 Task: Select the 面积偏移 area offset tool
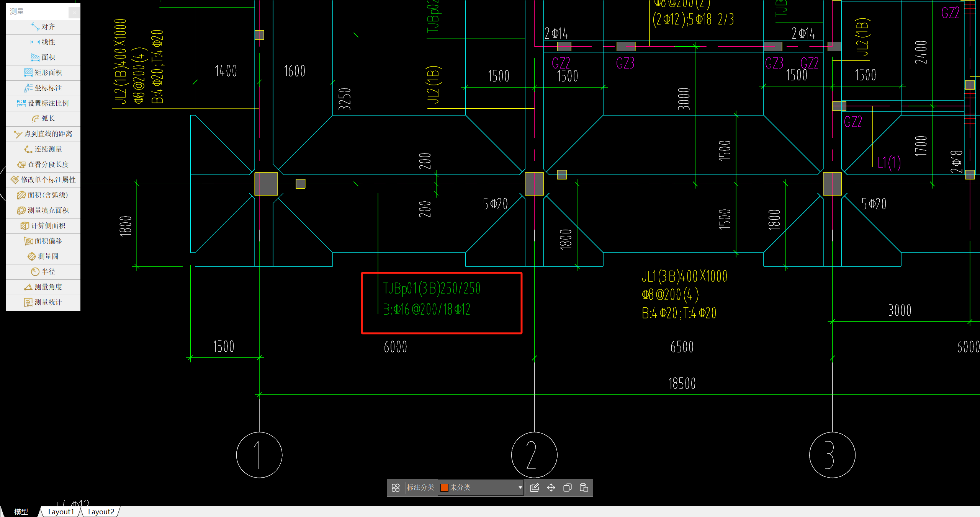pyautogui.click(x=43, y=241)
